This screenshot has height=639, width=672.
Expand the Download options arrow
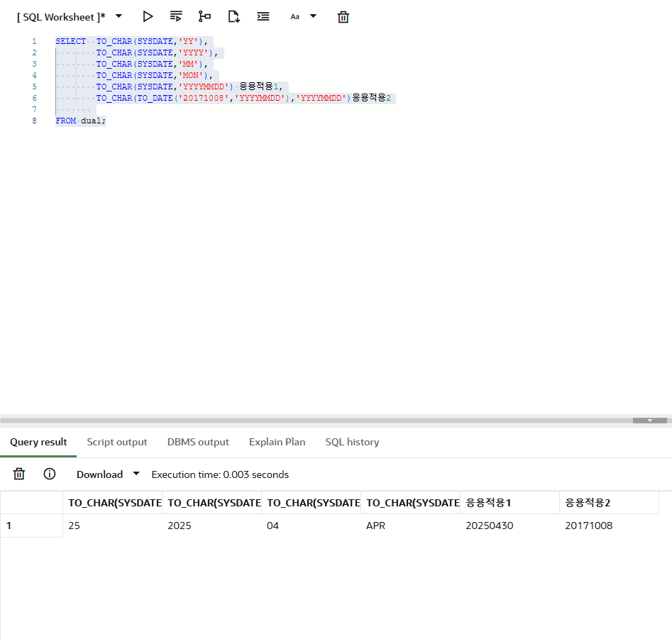point(136,474)
